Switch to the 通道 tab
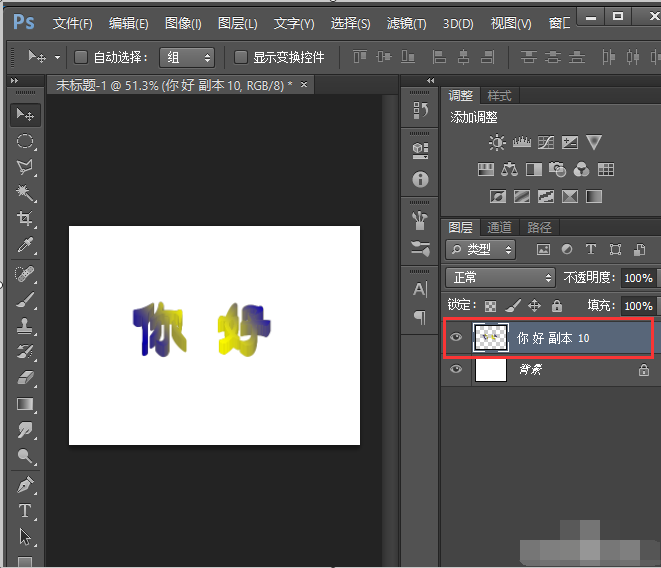The image size is (661, 568). [x=500, y=227]
